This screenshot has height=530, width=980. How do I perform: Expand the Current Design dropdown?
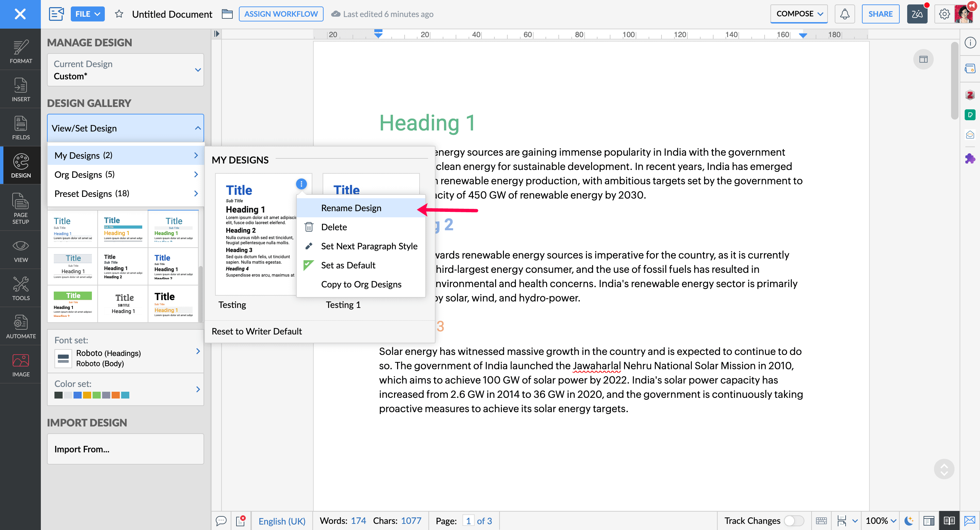pos(125,70)
